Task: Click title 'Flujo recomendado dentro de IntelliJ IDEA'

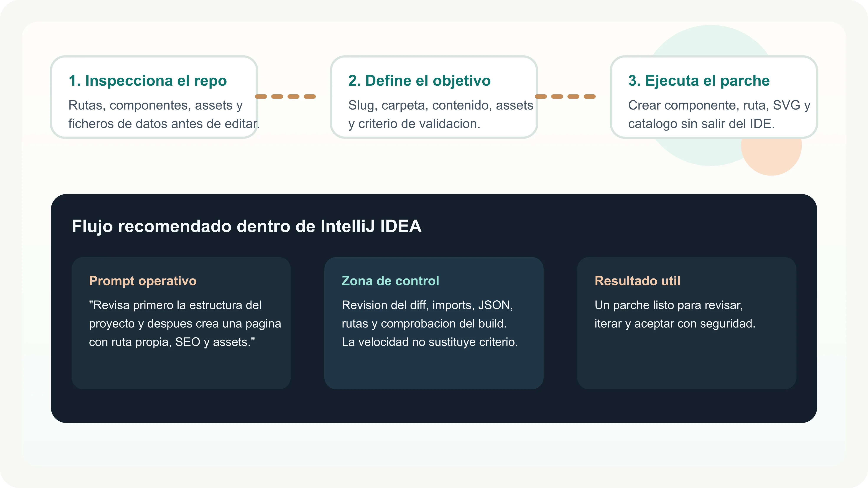Action: coord(247,226)
